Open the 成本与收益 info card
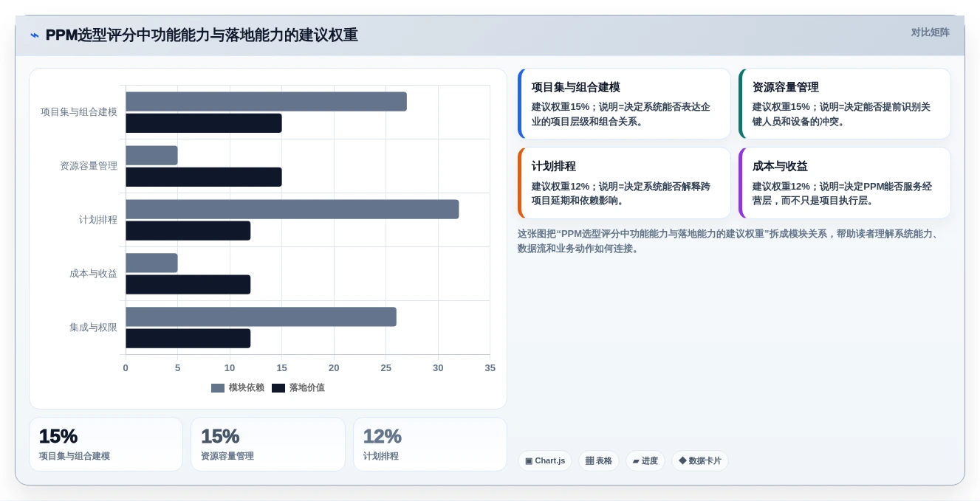This screenshot has width=980, height=501. tap(845, 183)
